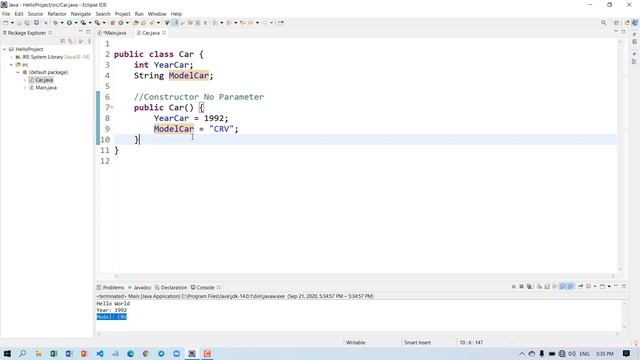The height and width of the screenshot is (360, 640).
Task: Click the New Java Class green icon
Action: [x=121, y=23]
